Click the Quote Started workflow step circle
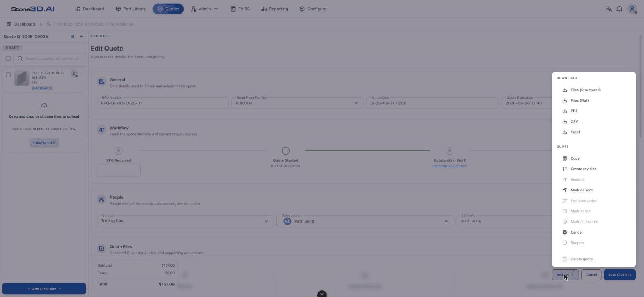This screenshot has width=644, height=297. coord(285,151)
